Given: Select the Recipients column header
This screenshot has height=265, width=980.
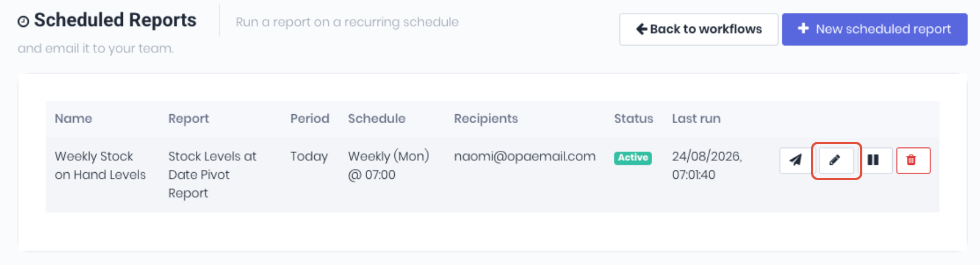Looking at the screenshot, I should 486,119.
